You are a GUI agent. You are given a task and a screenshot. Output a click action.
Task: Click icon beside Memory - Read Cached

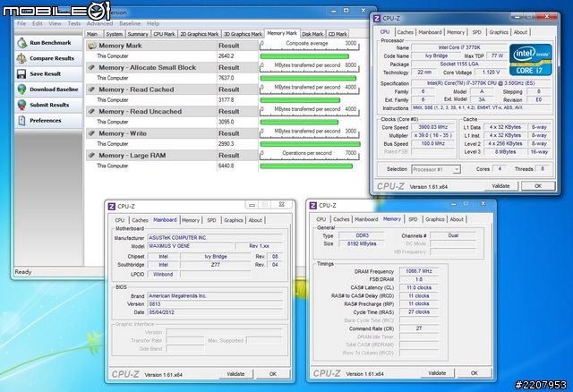point(92,89)
